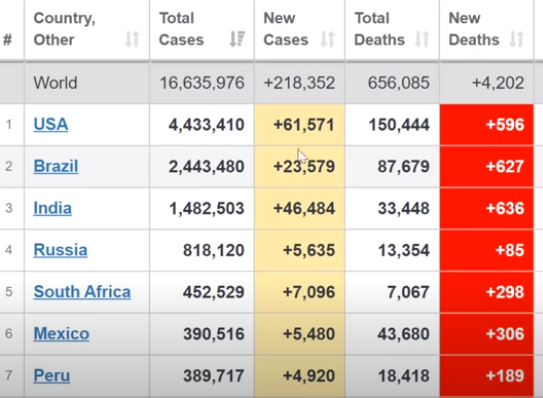
Task: Click the # rank column header
Action: 8,39
